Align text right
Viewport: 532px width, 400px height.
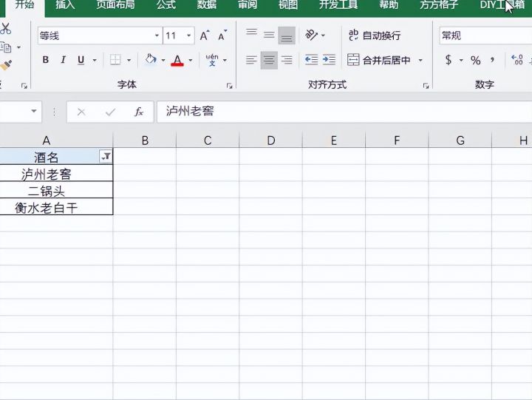pos(287,61)
